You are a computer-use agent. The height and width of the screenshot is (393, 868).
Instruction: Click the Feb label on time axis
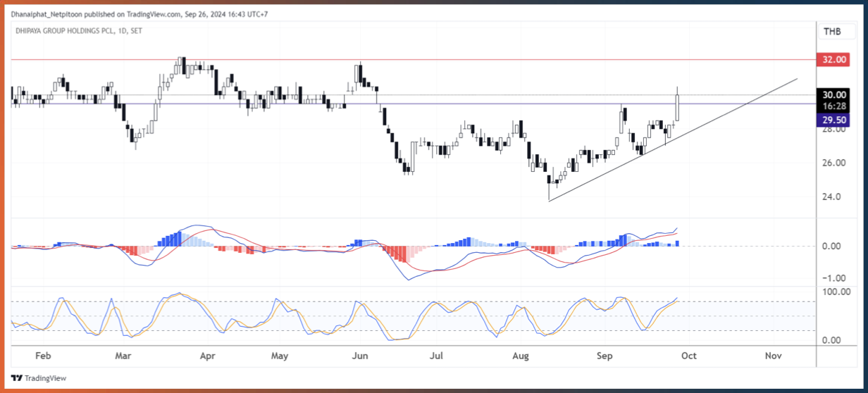[x=42, y=356]
